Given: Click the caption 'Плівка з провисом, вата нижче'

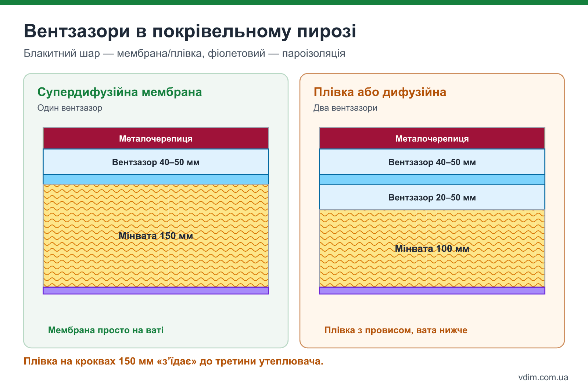Looking at the screenshot, I should pos(396,330).
